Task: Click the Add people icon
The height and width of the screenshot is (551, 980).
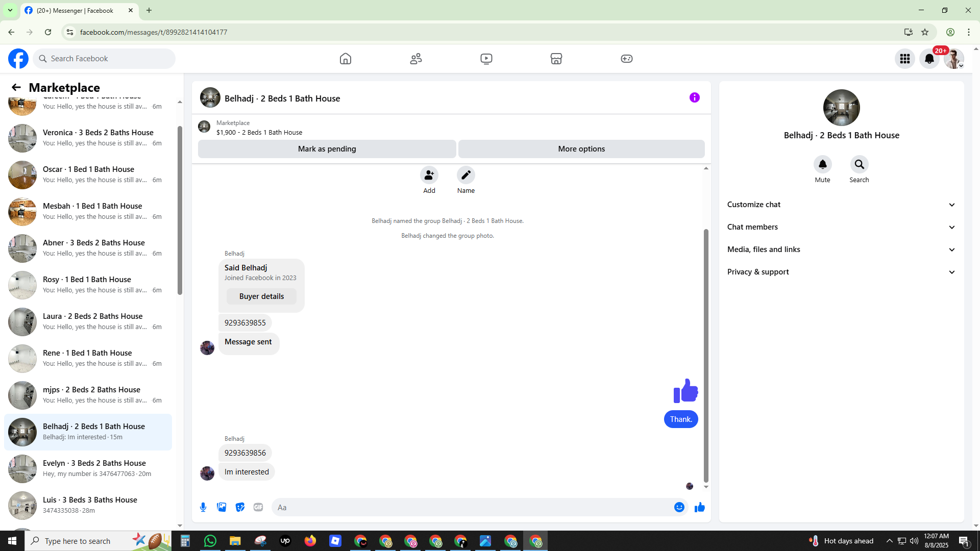Action: [x=429, y=175]
